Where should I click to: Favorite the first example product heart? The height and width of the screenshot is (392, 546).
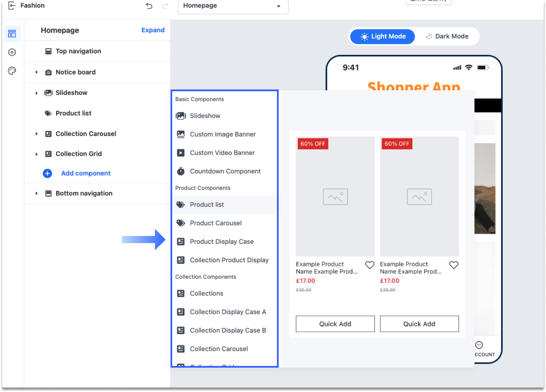click(x=370, y=265)
